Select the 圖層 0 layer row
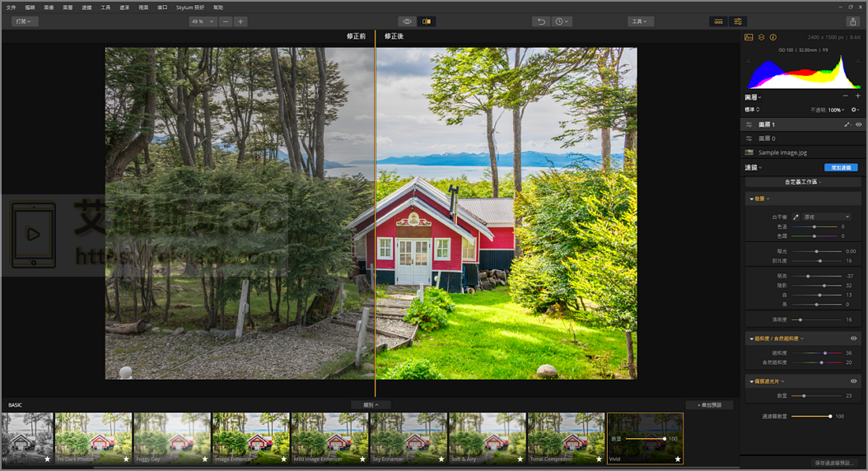Screen dimensions: 868x471 (x=803, y=138)
